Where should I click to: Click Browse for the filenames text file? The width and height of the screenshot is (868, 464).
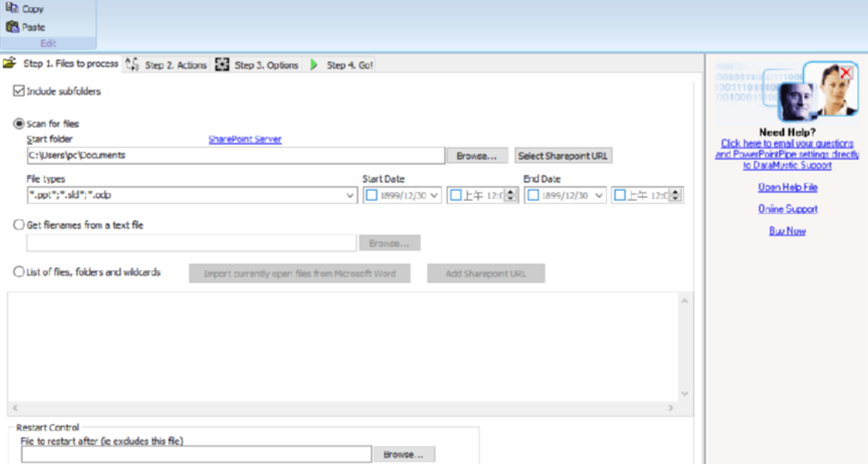coord(389,243)
